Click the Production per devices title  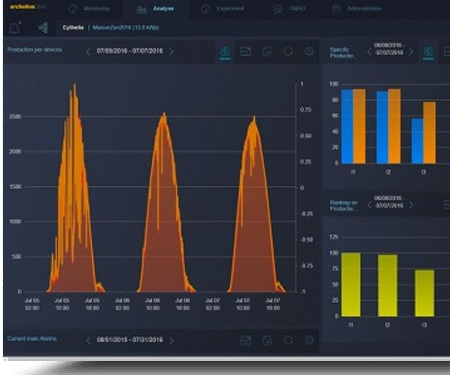[35, 50]
